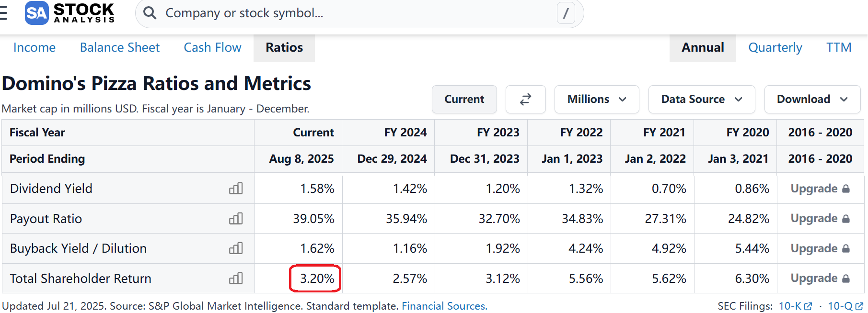Click lock icon in Buyback Yield row
The height and width of the screenshot is (313, 868).
[x=846, y=248]
